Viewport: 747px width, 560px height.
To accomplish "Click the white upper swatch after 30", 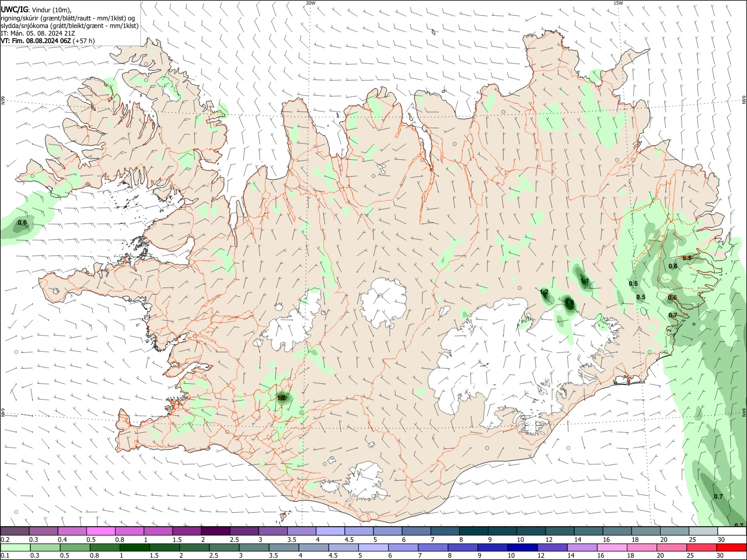I will coord(732,531).
